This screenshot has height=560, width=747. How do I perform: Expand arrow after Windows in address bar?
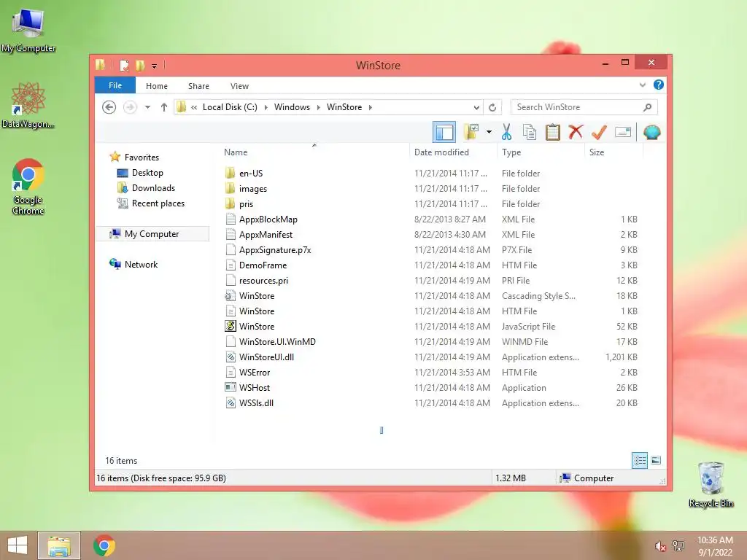(x=318, y=107)
